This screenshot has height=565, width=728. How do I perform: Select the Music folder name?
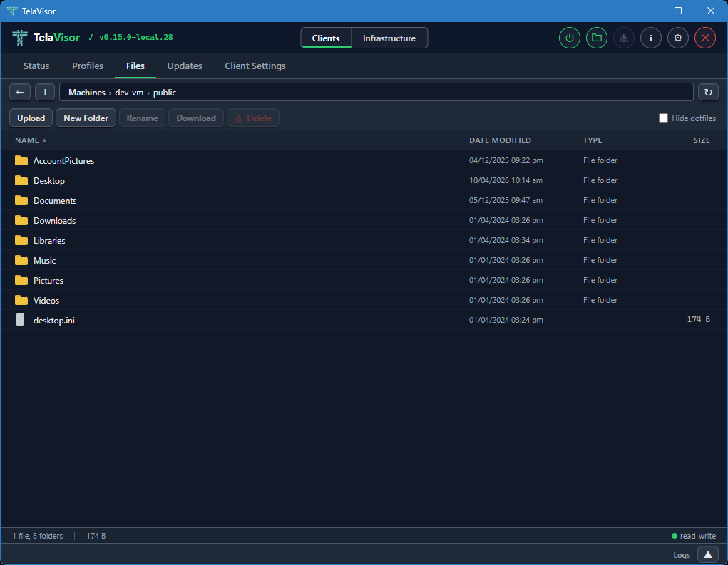45,260
